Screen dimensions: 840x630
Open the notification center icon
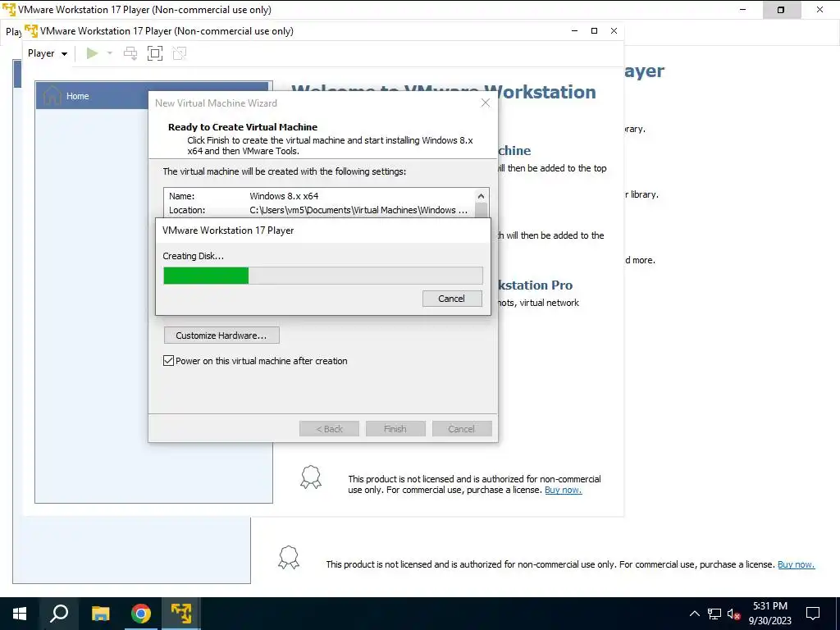tap(813, 614)
